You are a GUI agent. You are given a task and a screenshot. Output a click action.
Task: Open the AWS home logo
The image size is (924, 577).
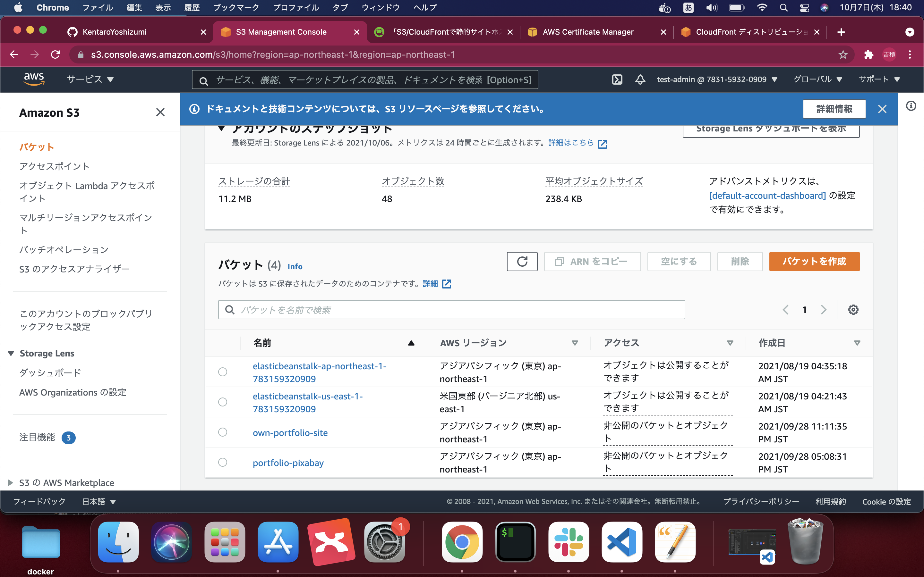tap(34, 79)
